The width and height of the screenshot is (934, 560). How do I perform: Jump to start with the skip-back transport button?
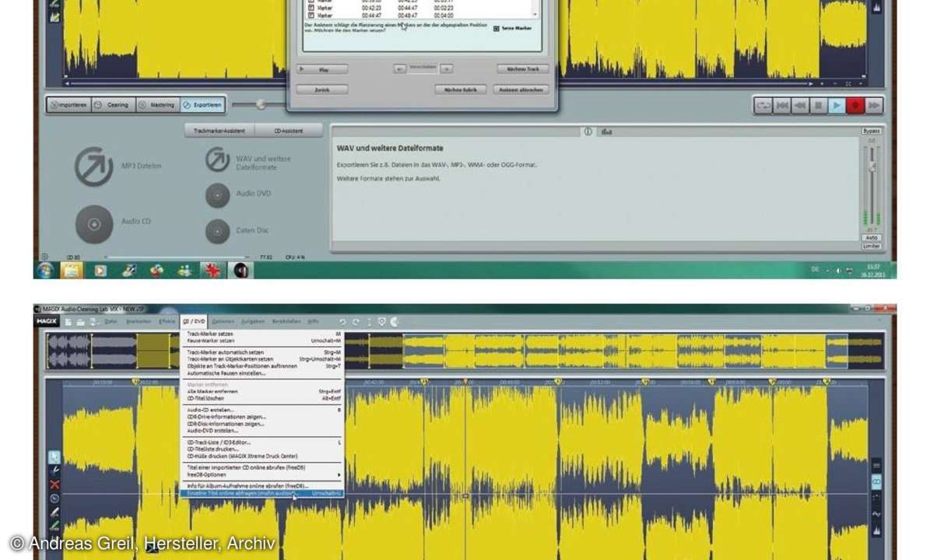(x=782, y=105)
